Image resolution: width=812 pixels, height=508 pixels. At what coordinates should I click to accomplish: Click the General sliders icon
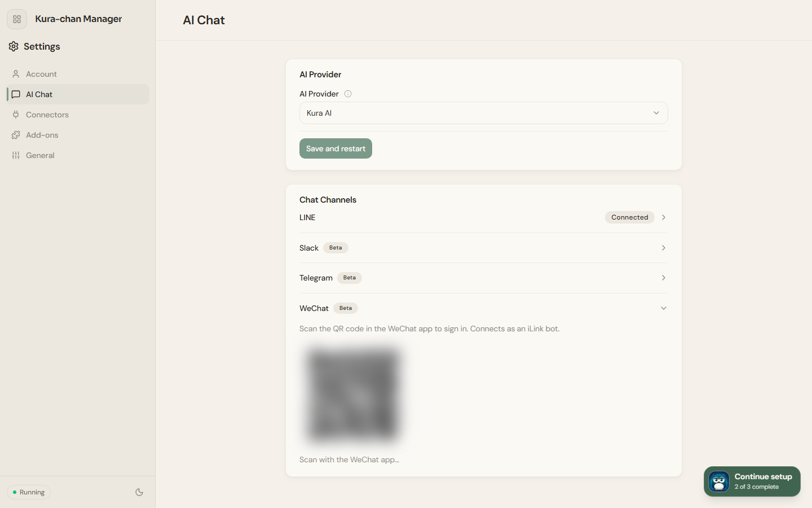16,155
